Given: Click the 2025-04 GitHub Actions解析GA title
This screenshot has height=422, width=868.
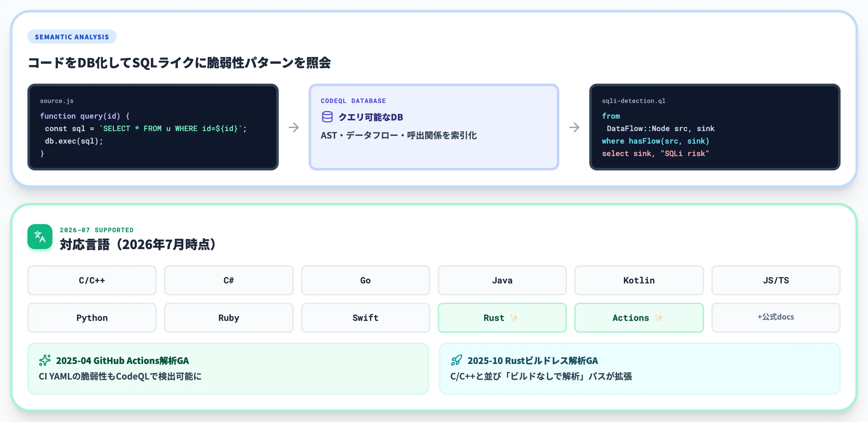Looking at the screenshot, I should coord(122,361).
